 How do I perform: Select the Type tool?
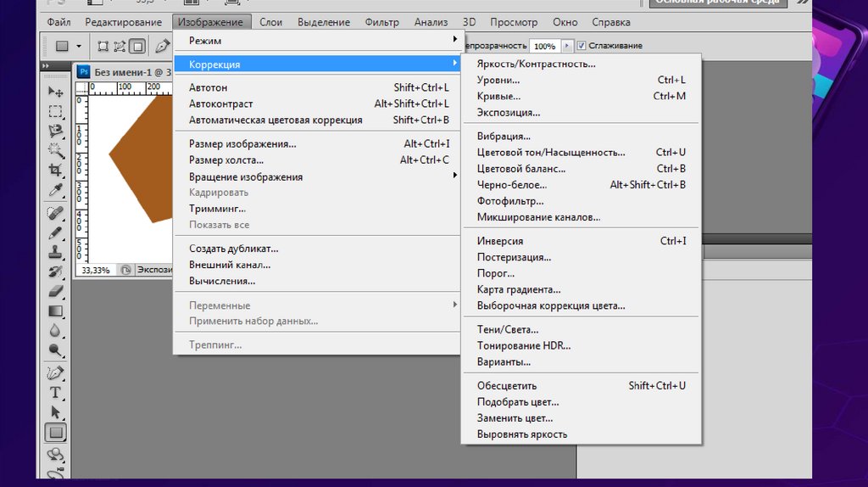point(56,392)
